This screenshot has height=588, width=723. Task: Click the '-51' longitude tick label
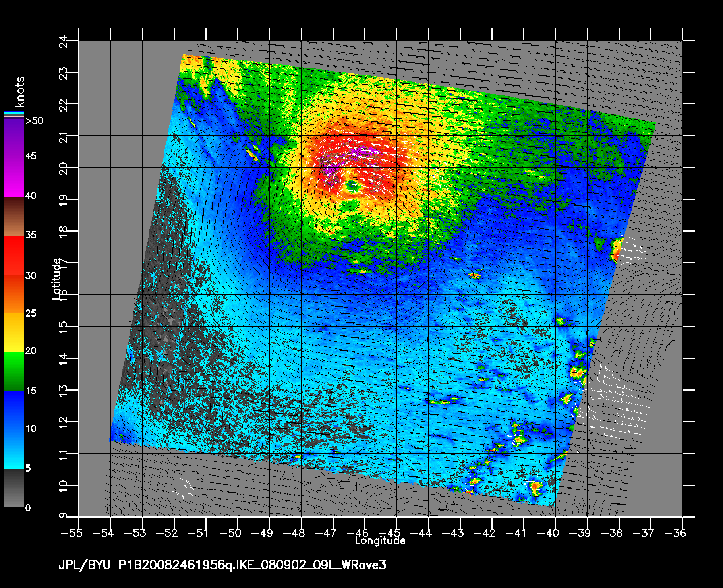[x=199, y=533]
